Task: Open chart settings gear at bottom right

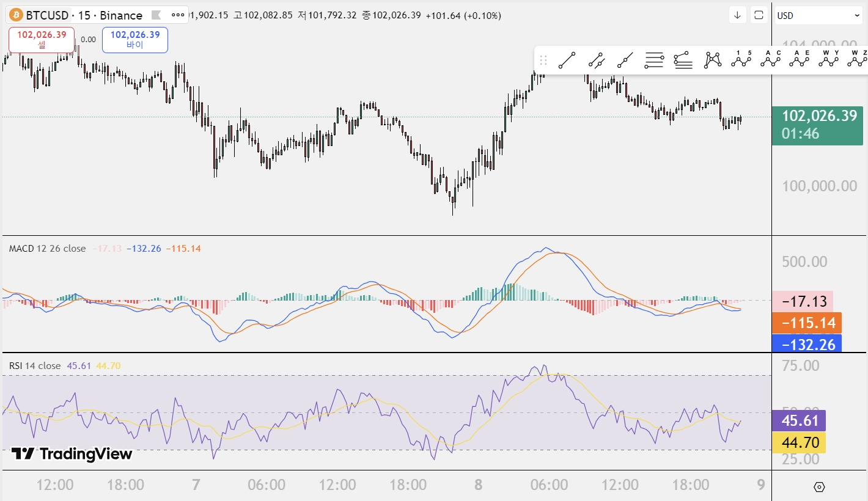Action: pyautogui.click(x=820, y=487)
